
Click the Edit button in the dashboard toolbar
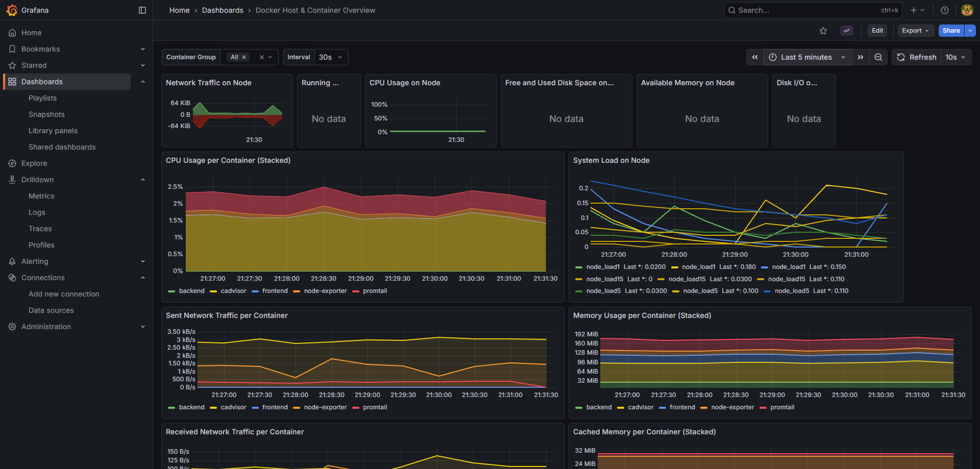[x=877, y=31]
